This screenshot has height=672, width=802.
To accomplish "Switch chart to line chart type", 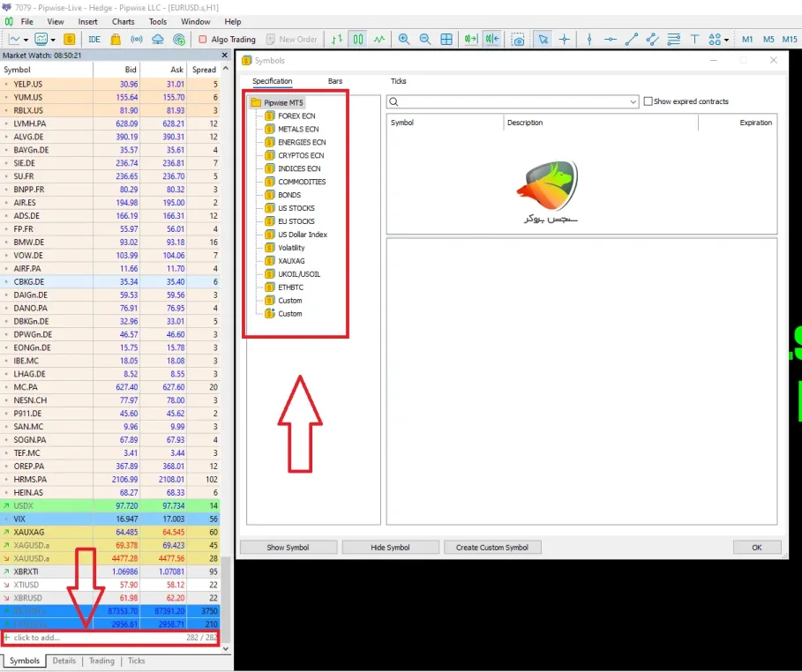I will tap(379, 40).
